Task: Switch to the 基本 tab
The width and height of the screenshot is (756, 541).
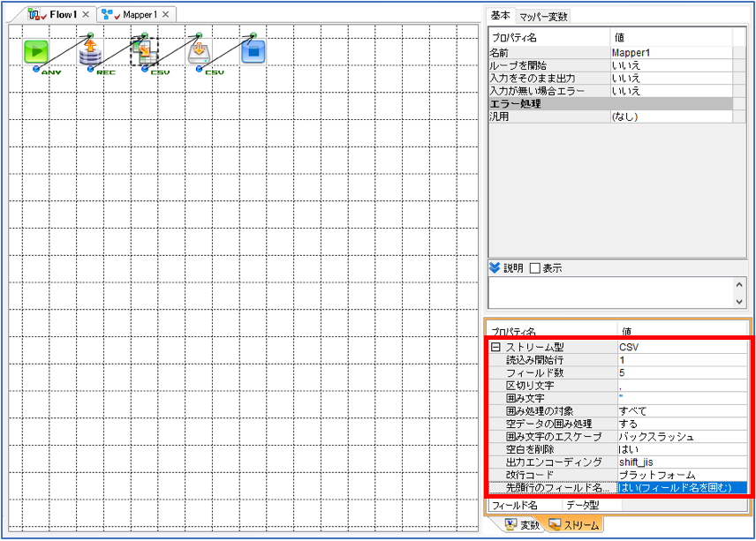Action: [501, 15]
